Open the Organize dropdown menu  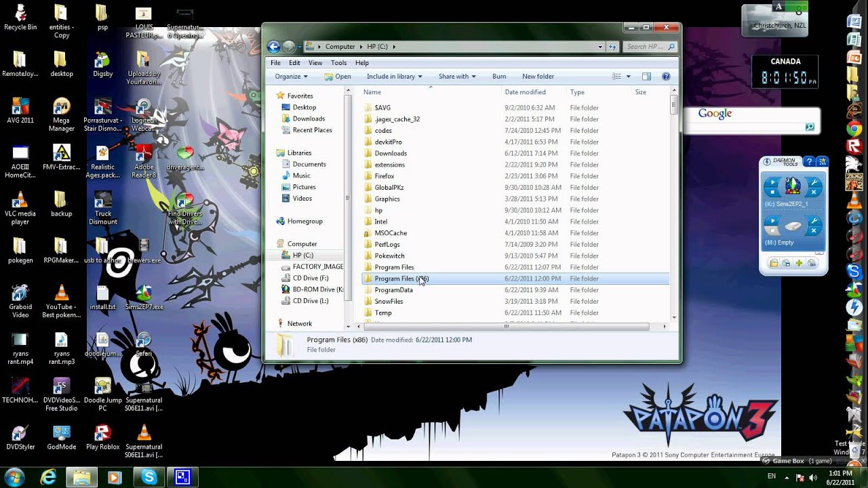pyautogui.click(x=291, y=77)
